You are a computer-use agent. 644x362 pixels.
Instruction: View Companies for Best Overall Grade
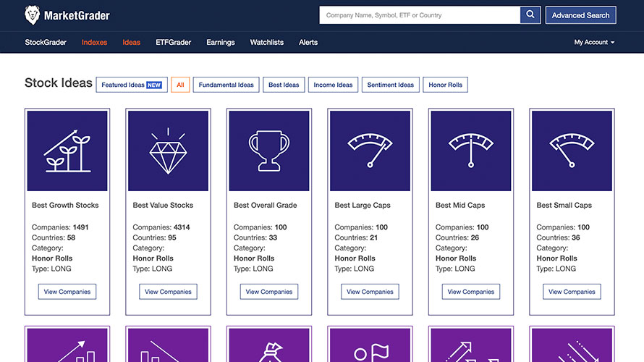pos(269,292)
